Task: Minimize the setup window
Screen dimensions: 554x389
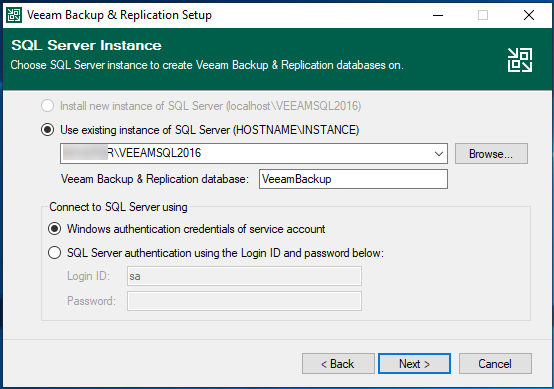Action: [x=438, y=15]
